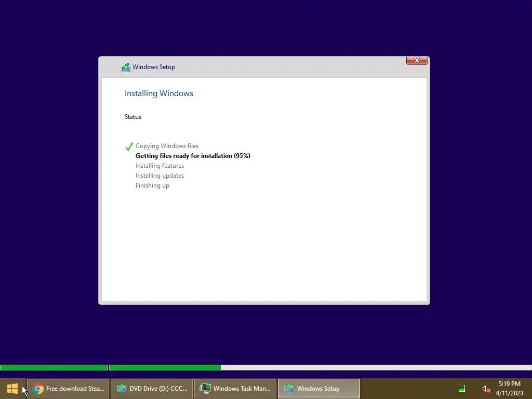Select Windows Setup taskbar button

(319, 389)
